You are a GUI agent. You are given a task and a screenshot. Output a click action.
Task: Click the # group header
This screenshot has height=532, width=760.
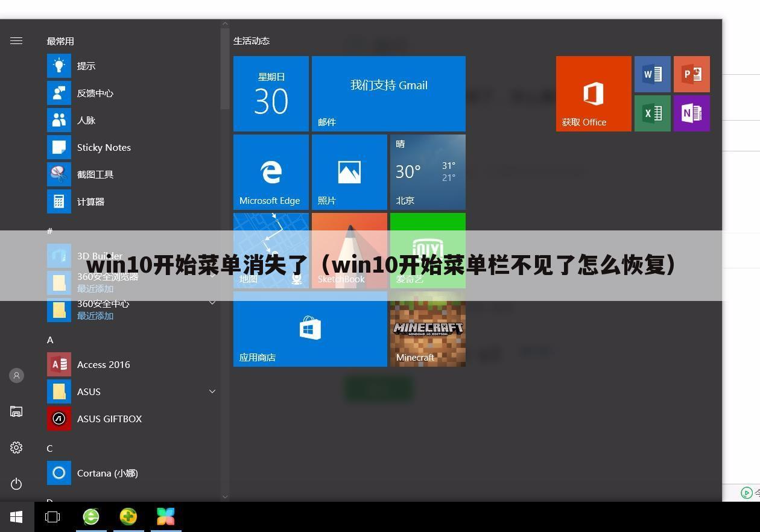[50, 231]
